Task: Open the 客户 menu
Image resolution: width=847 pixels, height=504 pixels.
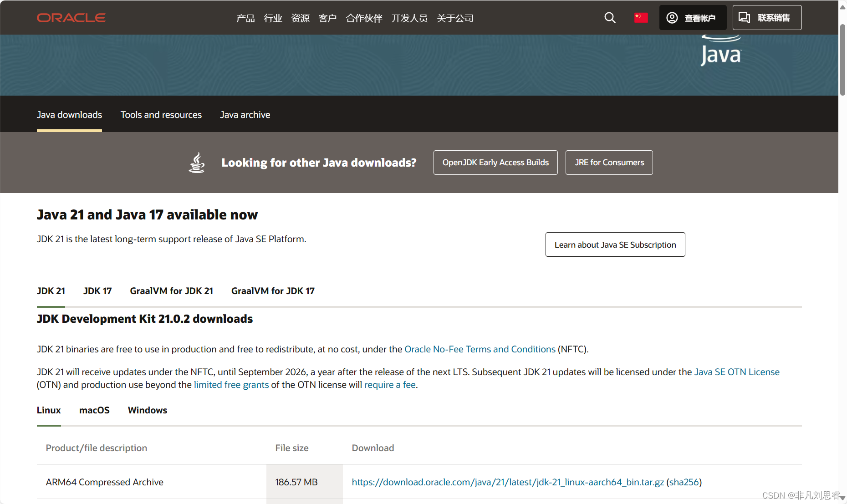Action: coord(327,18)
